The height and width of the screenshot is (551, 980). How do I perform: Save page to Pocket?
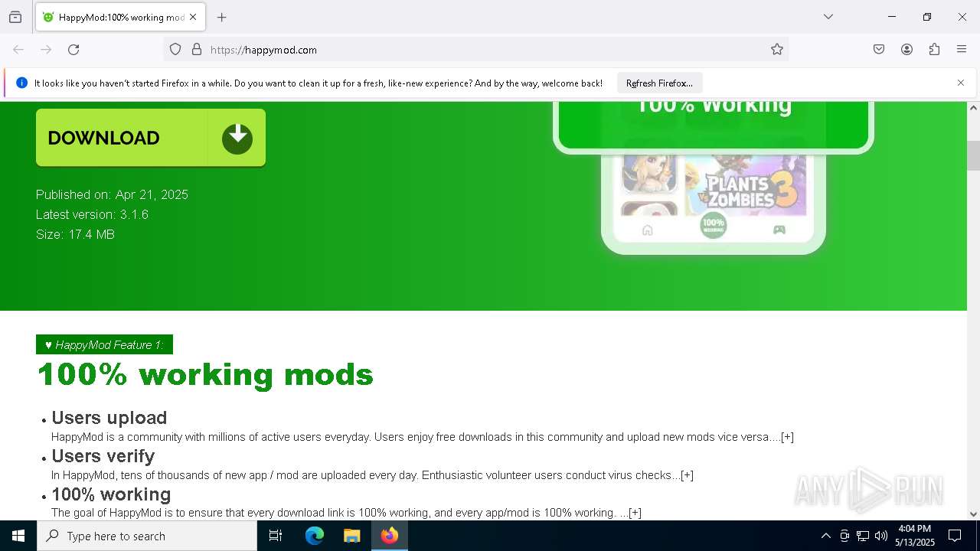(x=879, y=50)
